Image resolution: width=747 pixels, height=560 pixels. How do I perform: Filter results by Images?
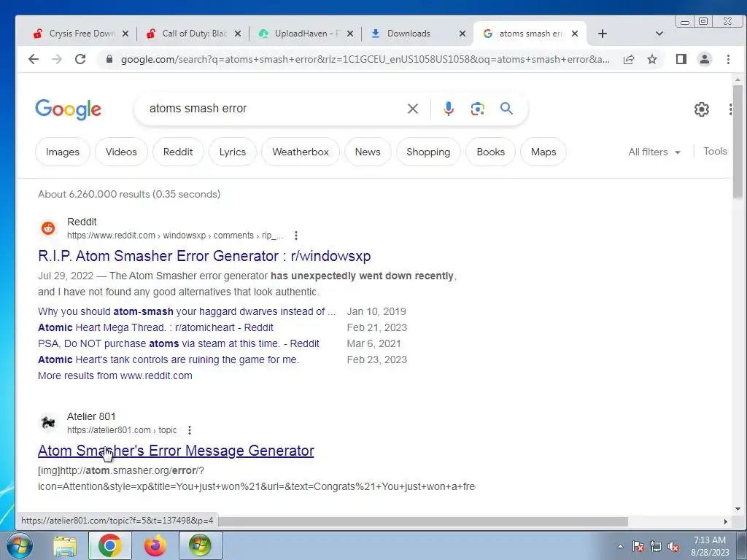(63, 152)
